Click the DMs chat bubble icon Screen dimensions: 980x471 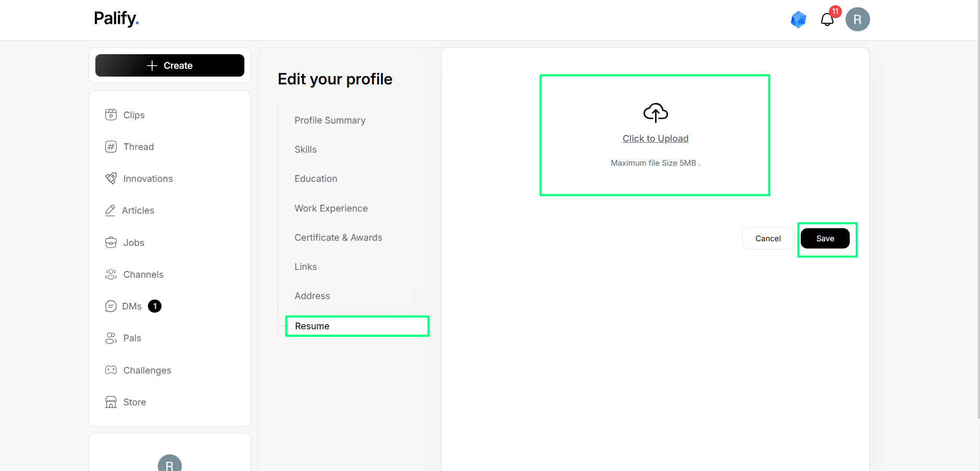(x=110, y=306)
